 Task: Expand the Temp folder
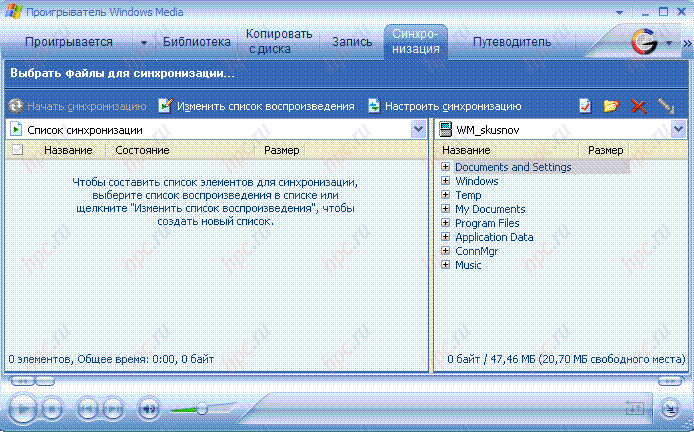[446, 195]
